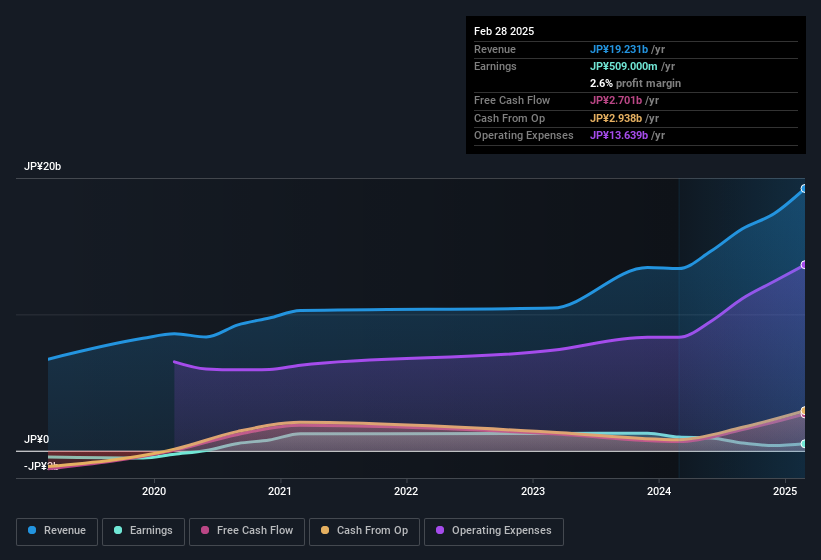Toggle the Revenue legend button
This screenshot has height=560, width=821.
tap(57, 531)
